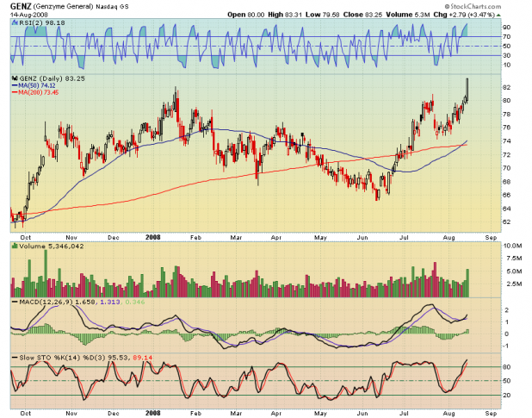This screenshot has width=532, height=418.
Task: Click the Chg +2.79 (+3.47%) value
Action: pos(464,15)
